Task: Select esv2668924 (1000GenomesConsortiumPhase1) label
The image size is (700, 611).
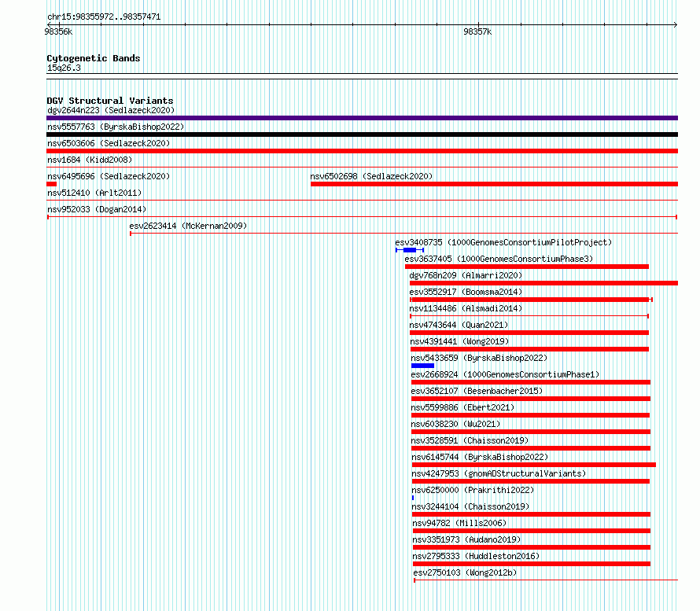Action: 505,374
